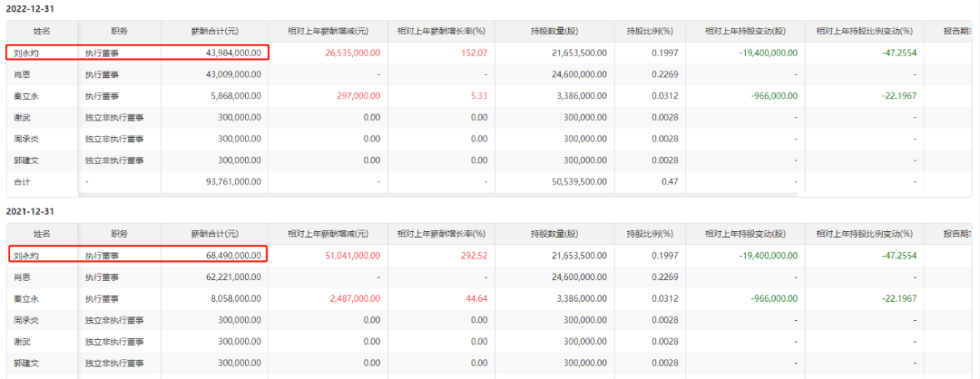Select 刘永灼 in the 2022-12-31 table

(25, 52)
